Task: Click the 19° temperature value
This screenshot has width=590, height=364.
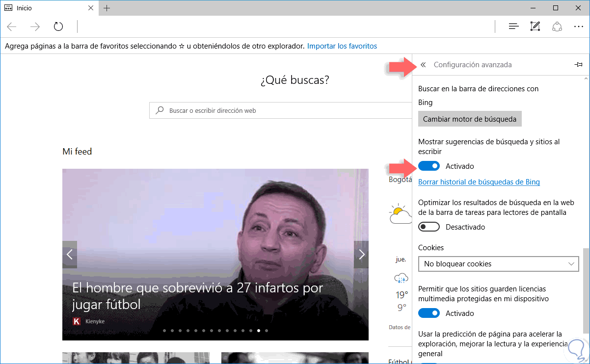Action: tap(402, 295)
